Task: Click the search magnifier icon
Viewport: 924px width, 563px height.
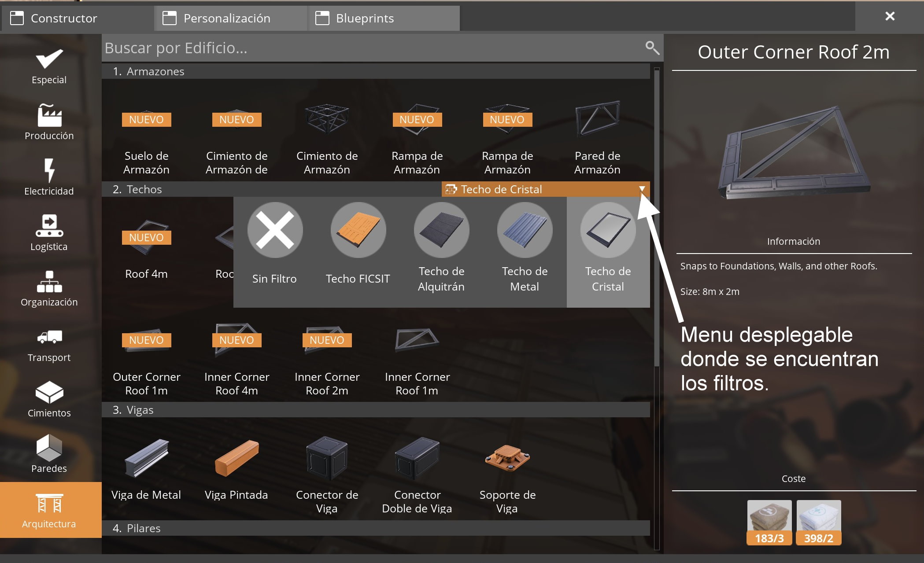Action: (652, 48)
